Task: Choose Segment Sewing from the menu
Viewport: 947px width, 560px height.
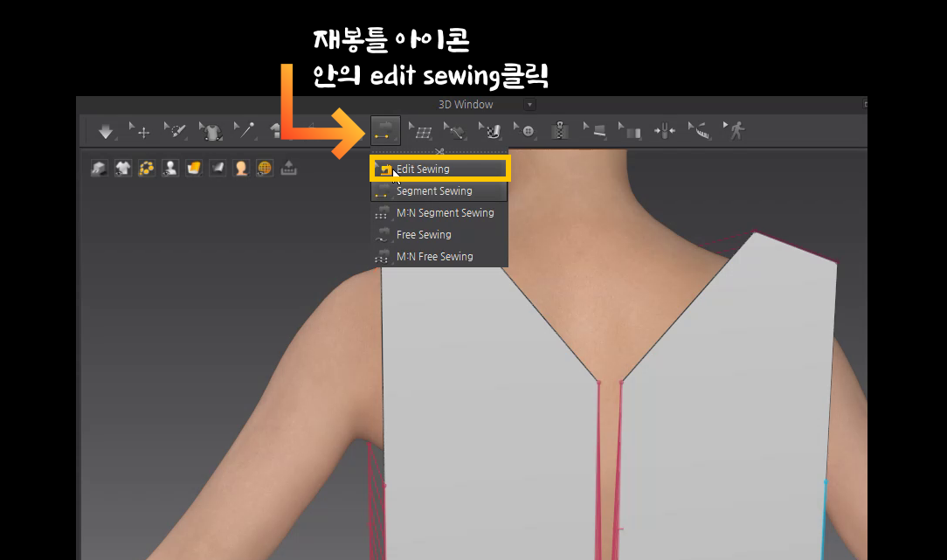Action: pyautogui.click(x=439, y=191)
